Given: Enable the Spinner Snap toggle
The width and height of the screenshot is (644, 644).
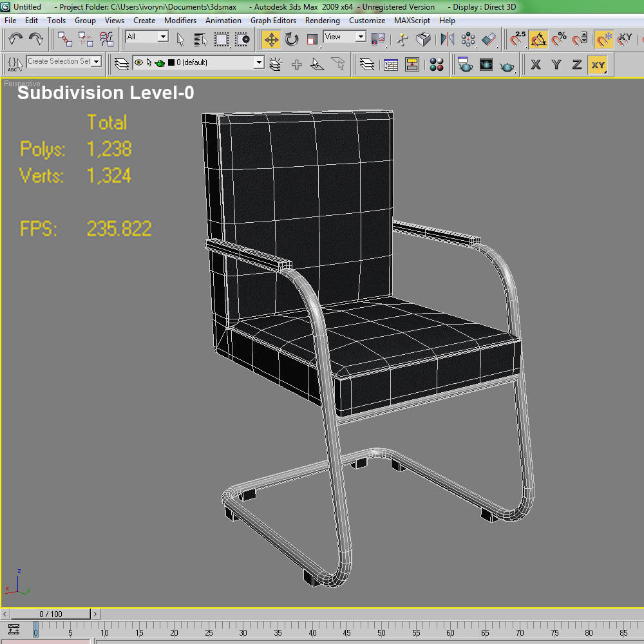Looking at the screenshot, I should click(580, 39).
